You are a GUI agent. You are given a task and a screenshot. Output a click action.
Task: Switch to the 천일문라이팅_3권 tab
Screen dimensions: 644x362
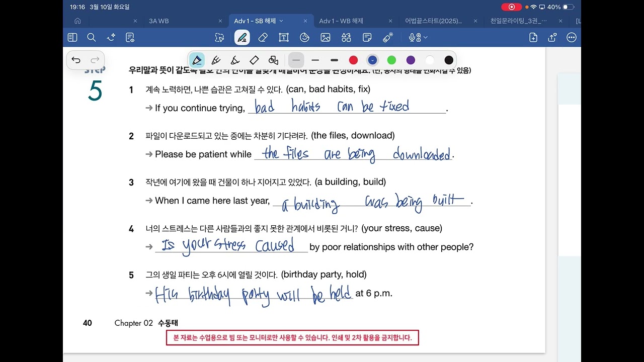(x=519, y=21)
